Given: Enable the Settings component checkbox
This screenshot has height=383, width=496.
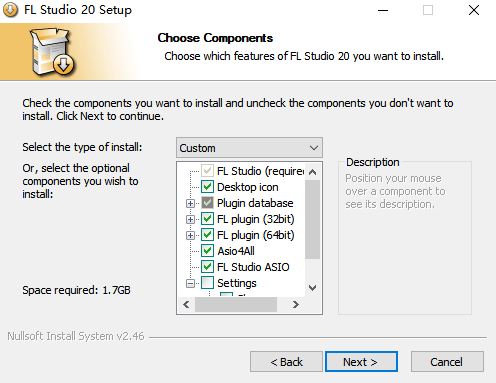Looking at the screenshot, I should pyautogui.click(x=207, y=283).
